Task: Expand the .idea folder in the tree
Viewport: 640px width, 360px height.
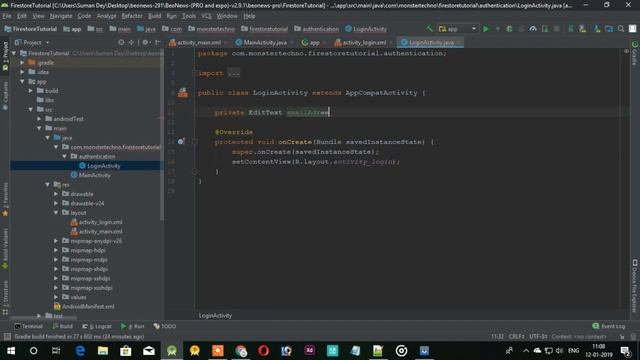Action: 22,72
